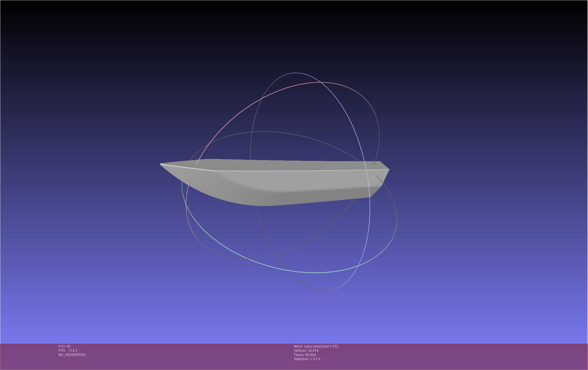
Task: Click the BO_RENDERING status label
Action: pyautogui.click(x=72, y=355)
